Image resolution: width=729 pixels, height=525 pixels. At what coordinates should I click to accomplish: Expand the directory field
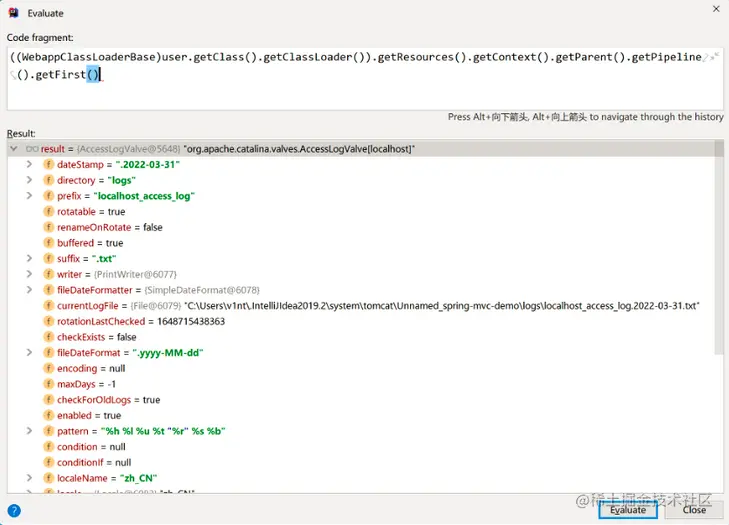29,180
